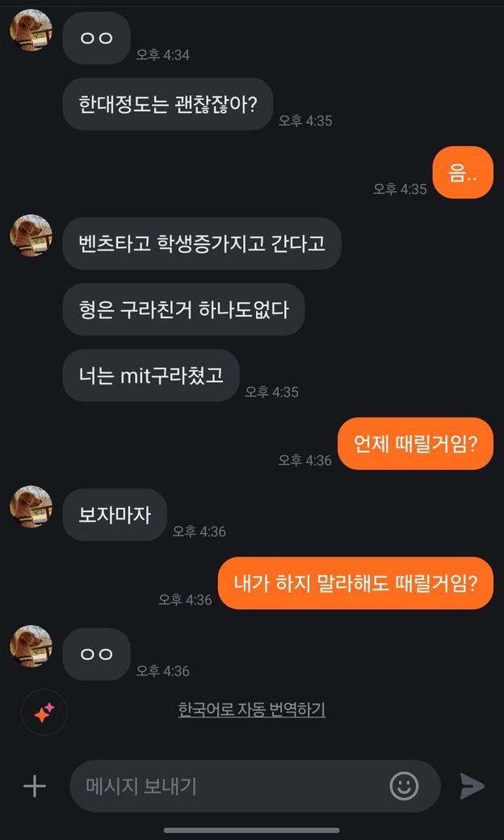Select the orange 언제 때릴거임? bubble
Screen dimensions: 504x840
click(415, 443)
